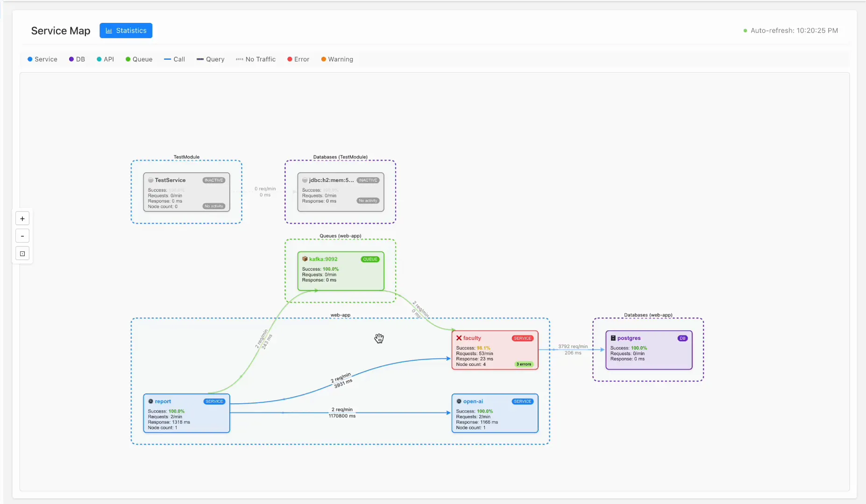Viewport: 866px width, 504px height.
Task: Select the Call legend item
Action: point(174,59)
